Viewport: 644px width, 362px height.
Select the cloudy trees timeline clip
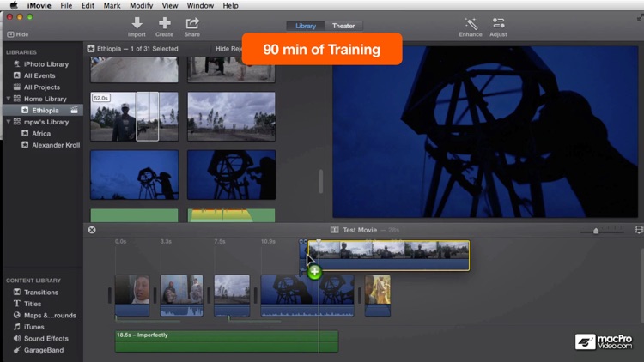coord(232,296)
